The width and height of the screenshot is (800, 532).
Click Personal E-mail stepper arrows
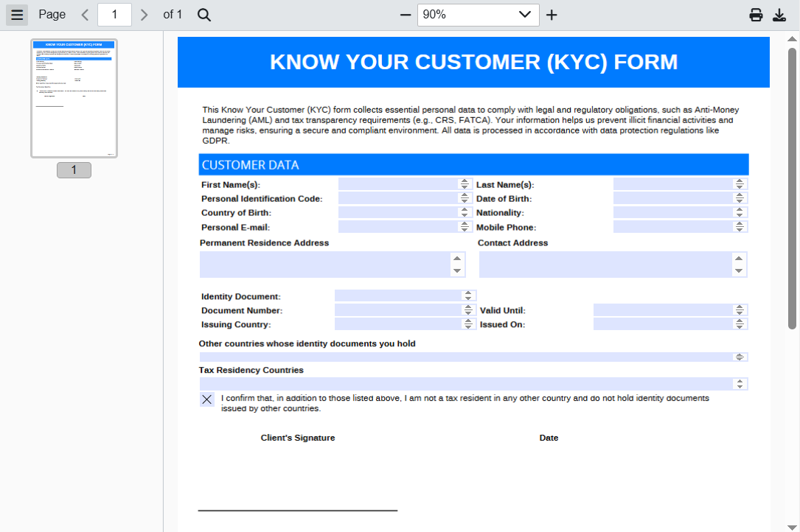tap(465, 226)
